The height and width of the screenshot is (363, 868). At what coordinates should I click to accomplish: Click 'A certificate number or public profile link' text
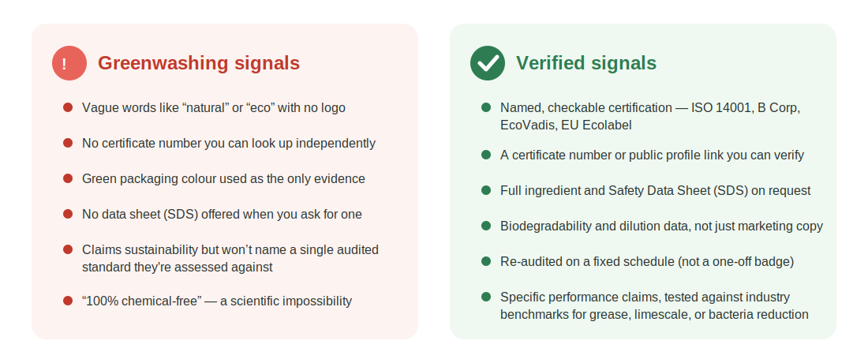tap(652, 155)
